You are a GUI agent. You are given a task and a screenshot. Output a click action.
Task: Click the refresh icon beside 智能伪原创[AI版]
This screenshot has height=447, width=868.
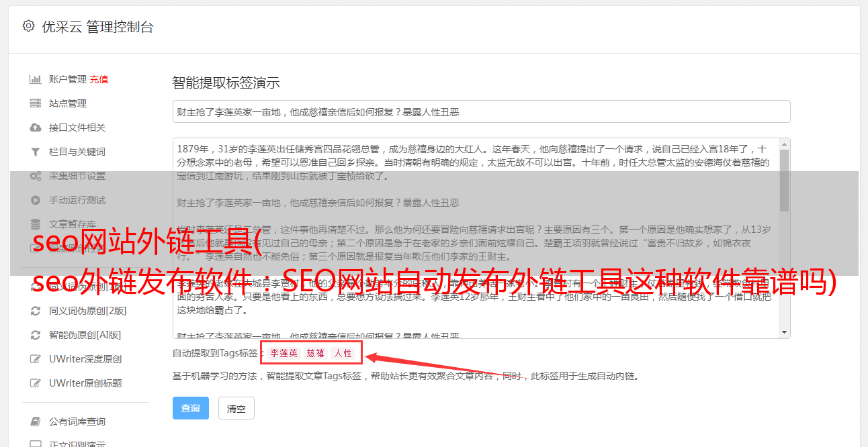coord(35,335)
